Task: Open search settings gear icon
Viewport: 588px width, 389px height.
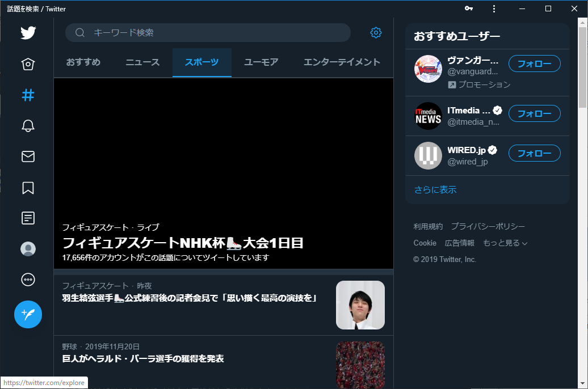Action: tap(376, 33)
